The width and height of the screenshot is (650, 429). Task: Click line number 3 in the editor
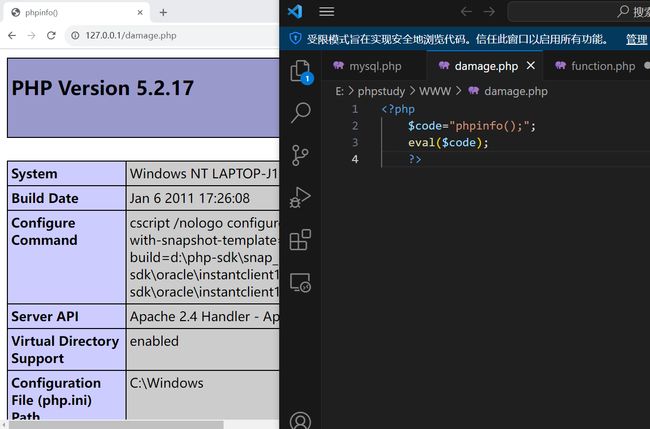click(355, 142)
